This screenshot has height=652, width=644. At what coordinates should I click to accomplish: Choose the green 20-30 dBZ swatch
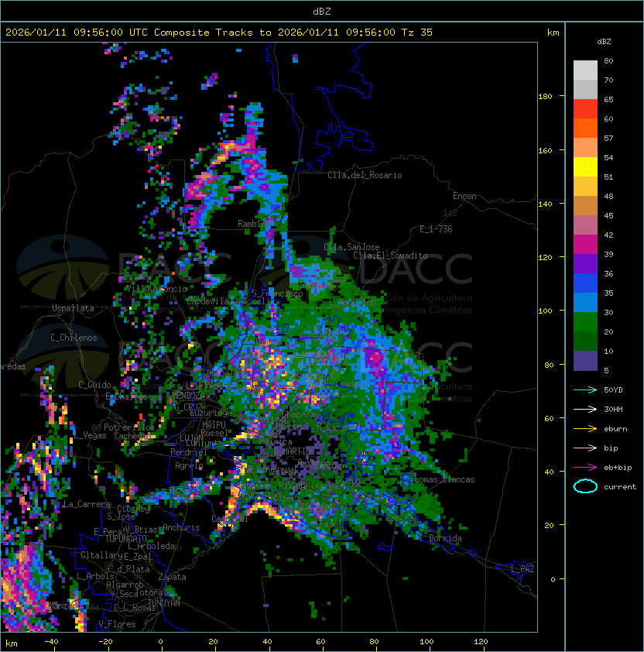pyautogui.click(x=585, y=322)
